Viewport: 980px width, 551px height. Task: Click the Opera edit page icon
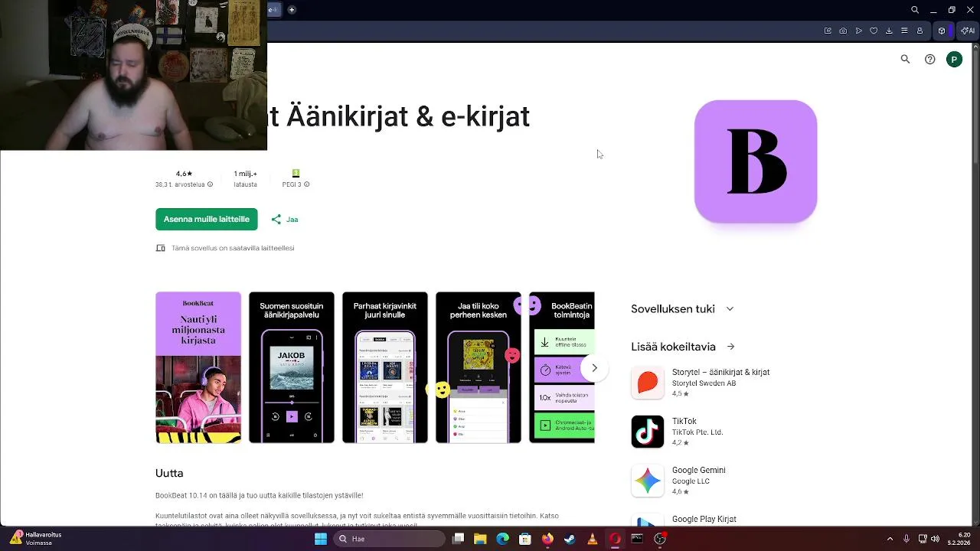click(x=828, y=31)
